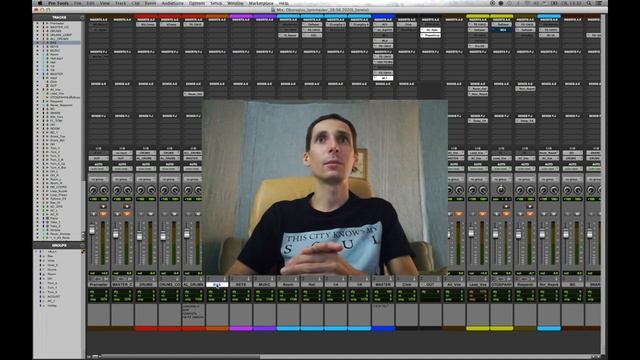This screenshot has width=640, height=360.
Task: Click the single pan knob on OTDEPARA strip
Action: point(501,190)
